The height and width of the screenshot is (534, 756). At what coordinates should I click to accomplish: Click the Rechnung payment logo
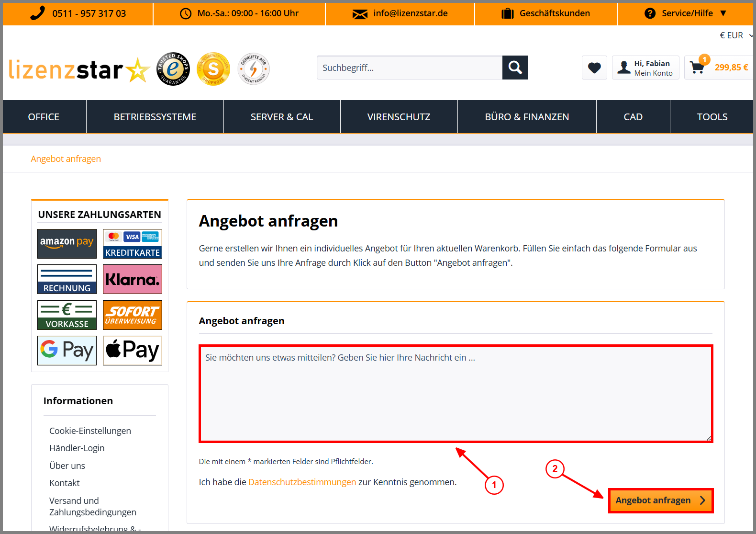coord(67,279)
